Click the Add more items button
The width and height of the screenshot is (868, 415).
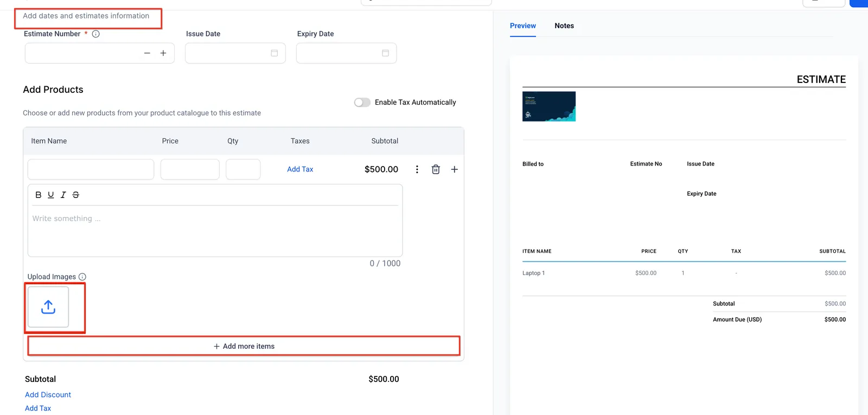pos(244,346)
